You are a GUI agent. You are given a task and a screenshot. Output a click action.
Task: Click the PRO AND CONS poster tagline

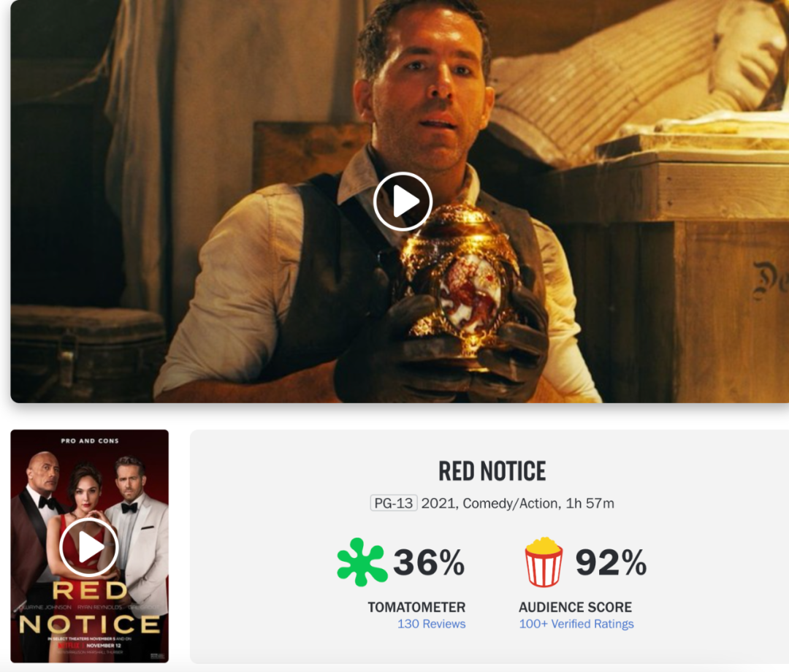pyautogui.click(x=90, y=440)
